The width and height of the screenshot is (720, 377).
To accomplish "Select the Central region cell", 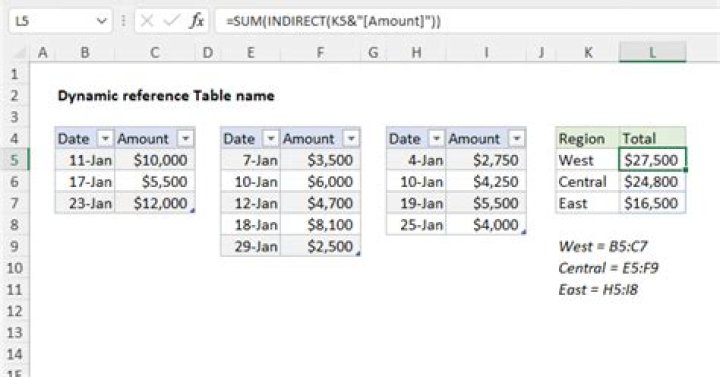I will (x=588, y=182).
